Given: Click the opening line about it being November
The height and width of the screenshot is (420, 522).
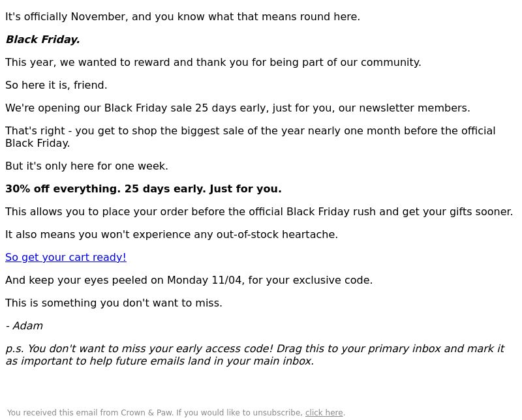Looking at the screenshot, I should tap(183, 17).
